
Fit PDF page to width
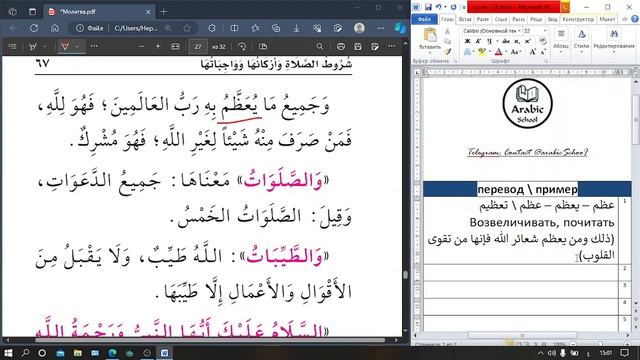(x=176, y=47)
